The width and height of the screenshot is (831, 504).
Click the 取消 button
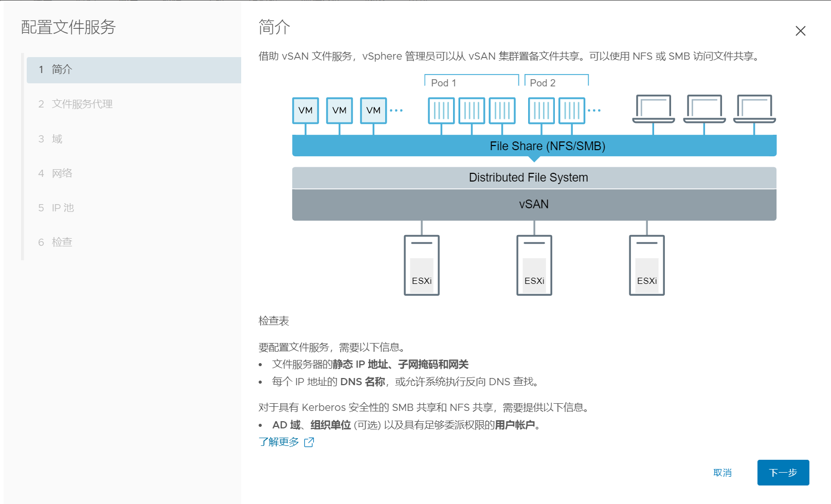722,473
